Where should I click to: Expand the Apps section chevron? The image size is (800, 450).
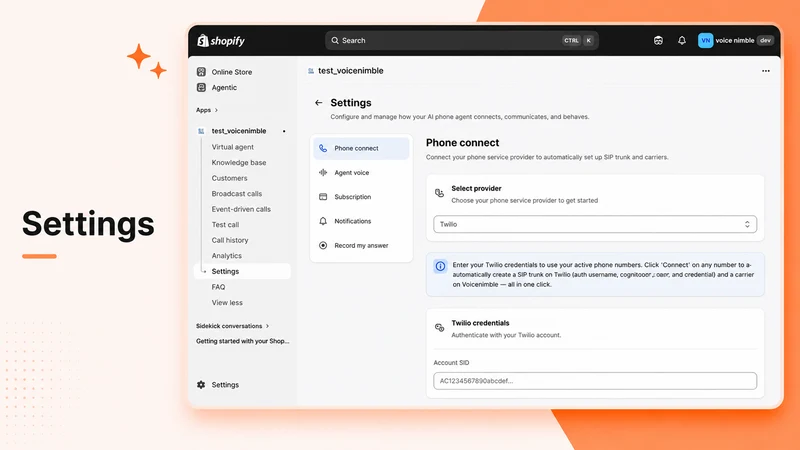click(x=216, y=110)
